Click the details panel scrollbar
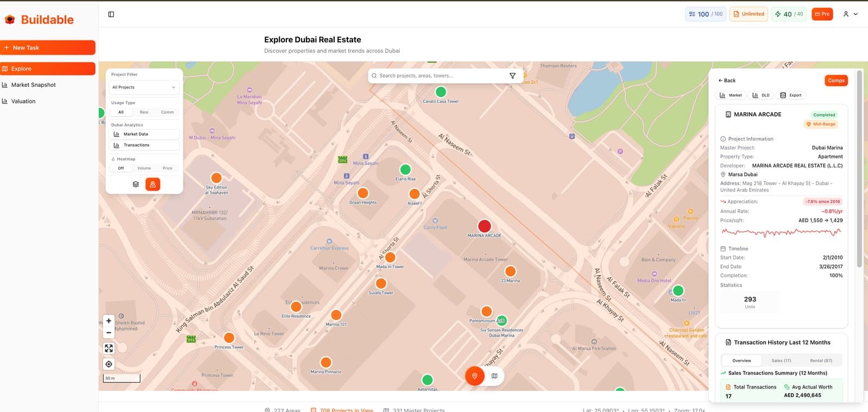Screen dimensions: 868x412 coord(859,168)
